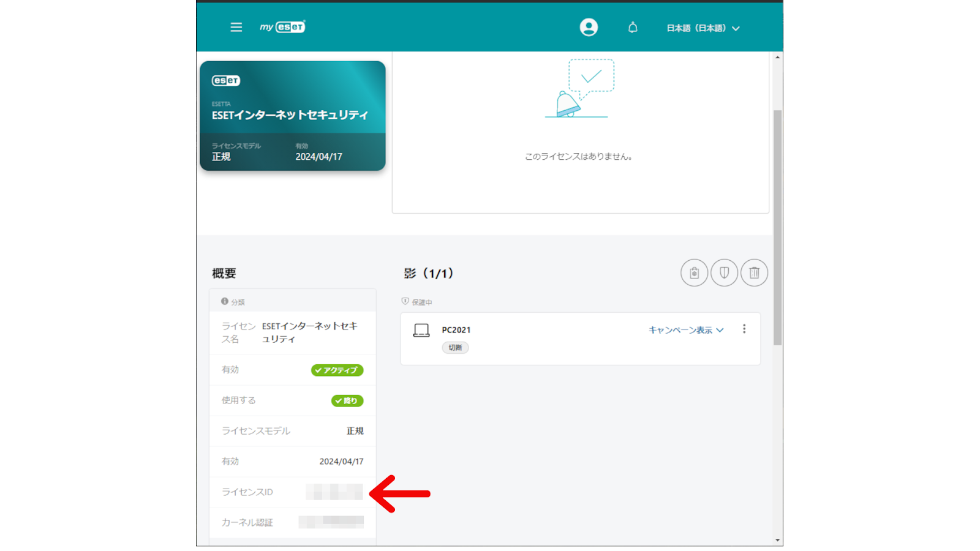Click the PC2021 laptop icon
Image resolution: width=980 pixels, height=551 pixels.
(x=421, y=331)
